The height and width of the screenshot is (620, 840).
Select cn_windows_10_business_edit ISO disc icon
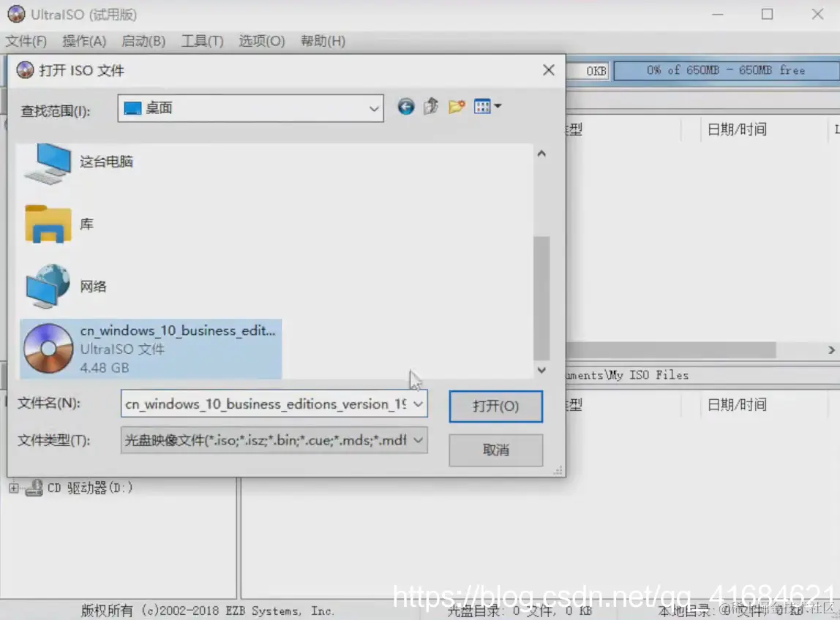[x=48, y=349]
